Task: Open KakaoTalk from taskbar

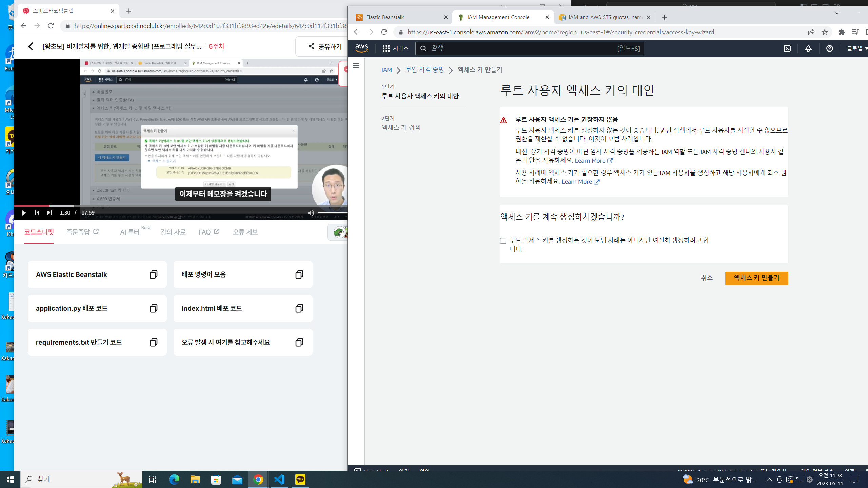Action: 300,480
